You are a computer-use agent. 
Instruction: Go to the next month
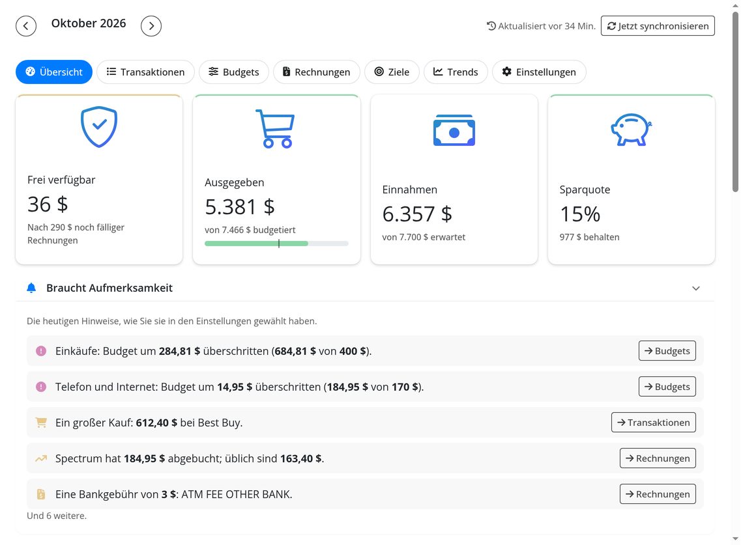pos(151,26)
